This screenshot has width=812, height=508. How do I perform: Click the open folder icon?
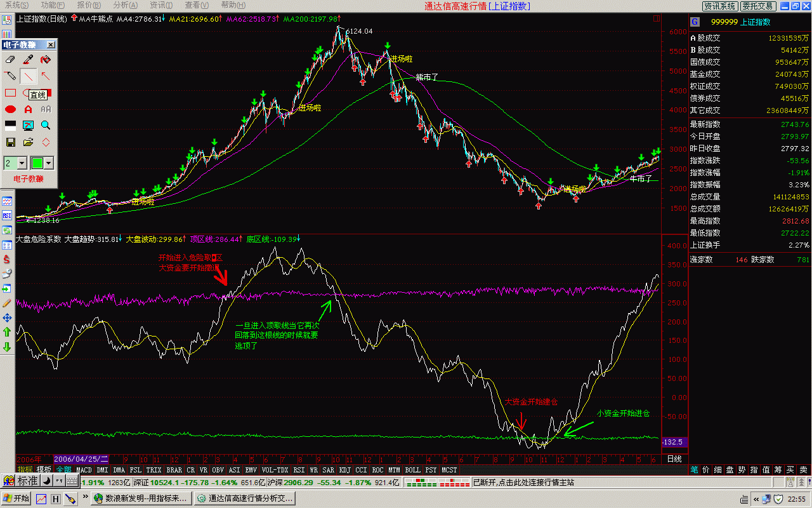(28, 142)
